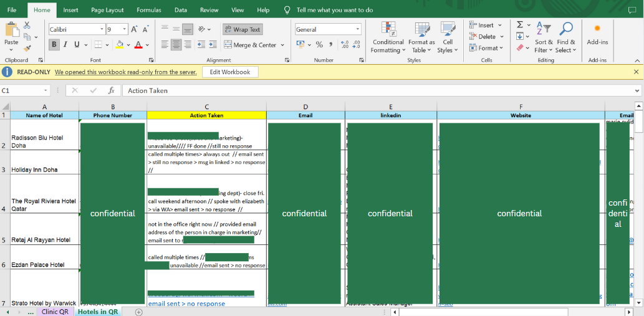Apply Percent Style number format

pyautogui.click(x=319, y=45)
